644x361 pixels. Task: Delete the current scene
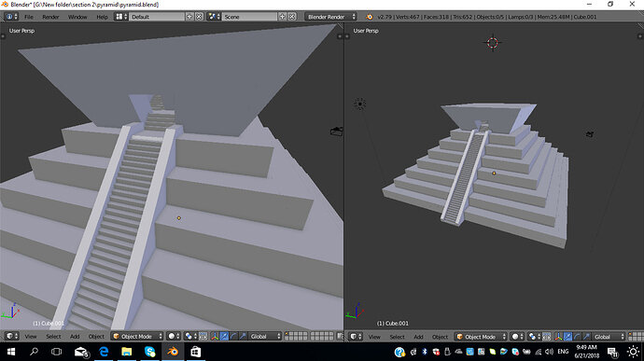tap(291, 17)
